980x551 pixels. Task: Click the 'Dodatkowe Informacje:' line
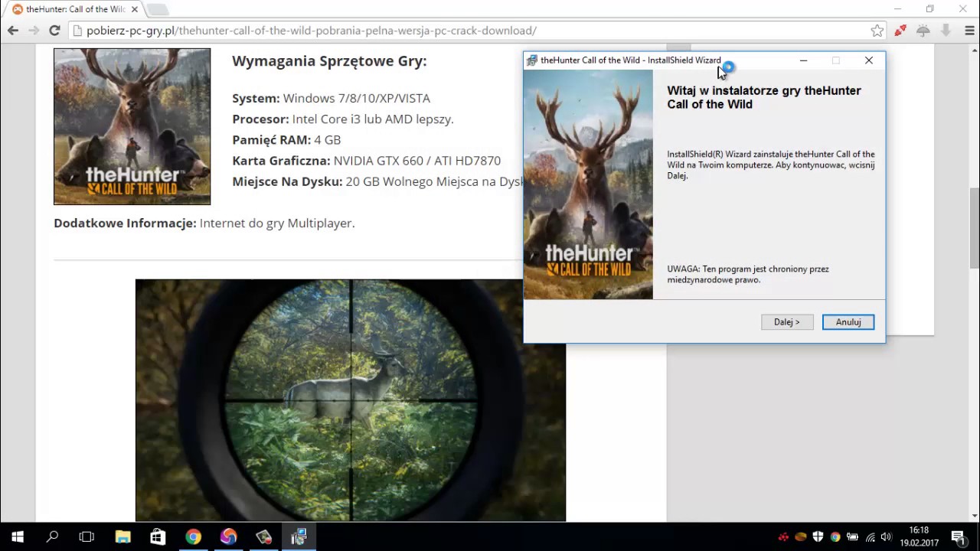(x=204, y=223)
